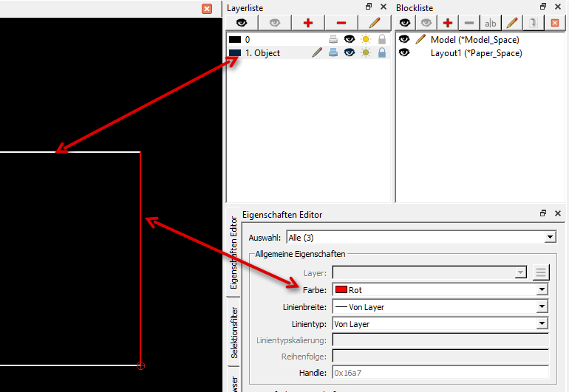Float the Layerliste panel with undock icon

369,7
